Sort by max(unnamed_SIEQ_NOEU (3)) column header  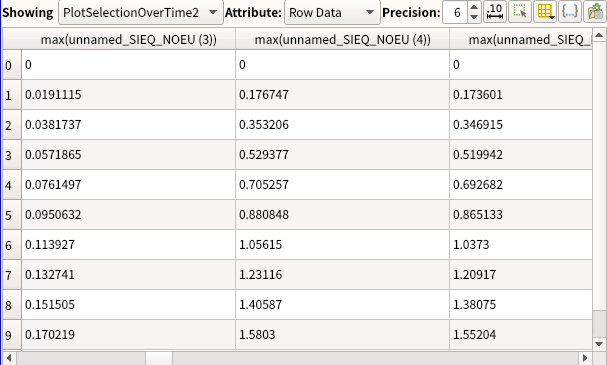click(x=129, y=39)
